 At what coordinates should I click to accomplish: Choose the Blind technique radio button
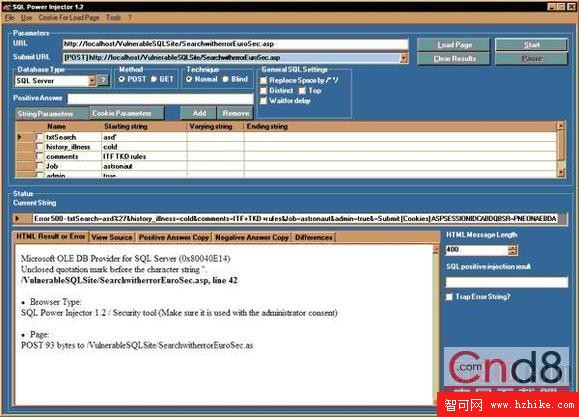[226, 79]
